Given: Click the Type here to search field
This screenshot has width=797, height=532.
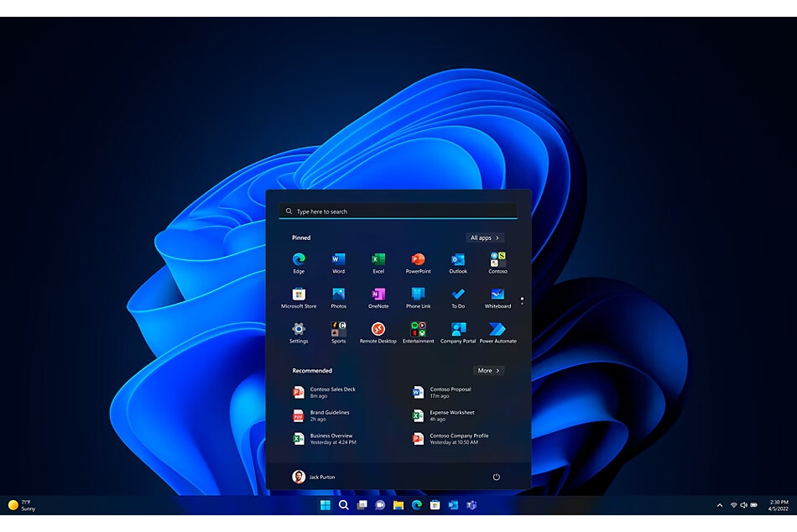Looking at the screenshot, I should point(398,211).
